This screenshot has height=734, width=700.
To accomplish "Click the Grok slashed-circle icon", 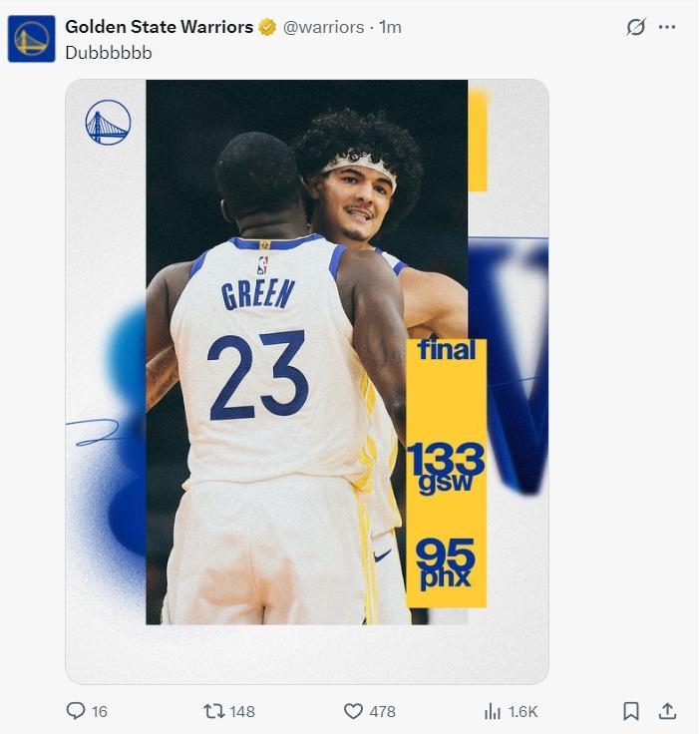I will tap(635, 27).
